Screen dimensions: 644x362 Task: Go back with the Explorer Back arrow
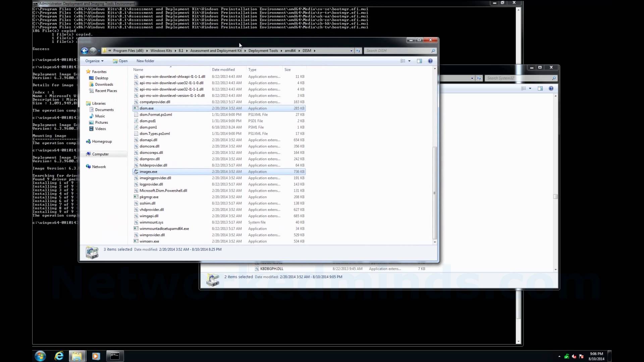tap(85, 51)
